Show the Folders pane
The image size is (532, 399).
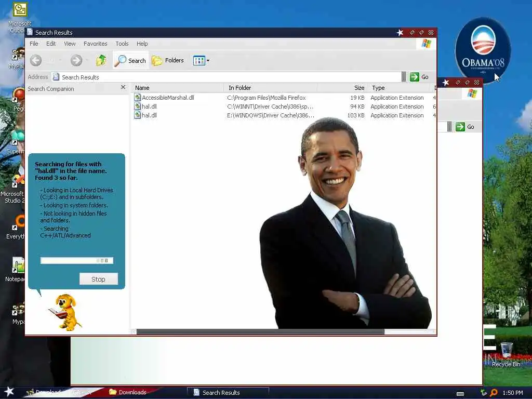point(168,60)
